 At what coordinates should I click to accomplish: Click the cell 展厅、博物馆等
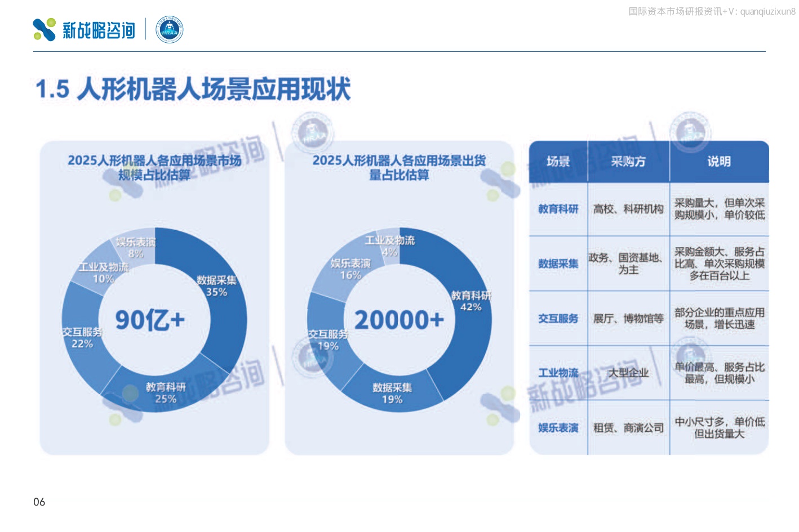[x=628, y=318]
